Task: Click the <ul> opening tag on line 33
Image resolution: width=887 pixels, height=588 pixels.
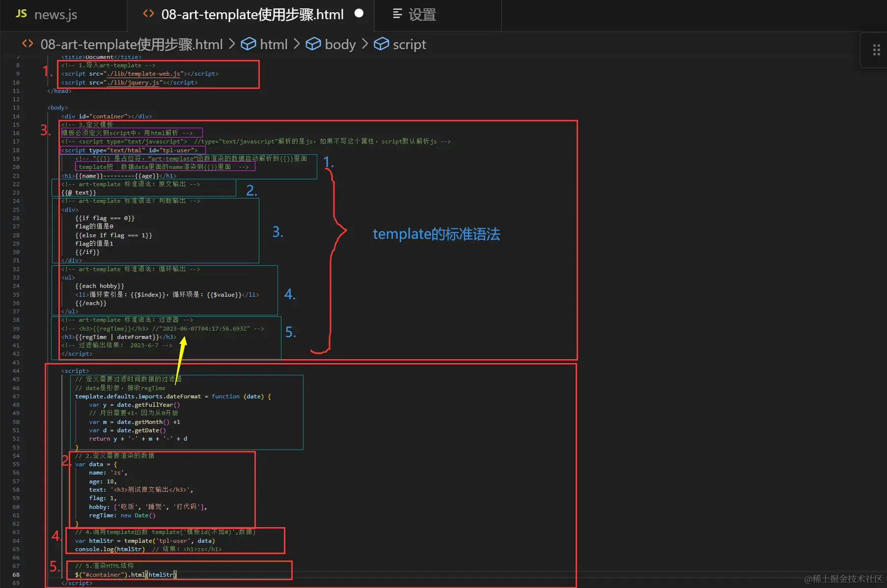Action: click(x=68, y=278)
